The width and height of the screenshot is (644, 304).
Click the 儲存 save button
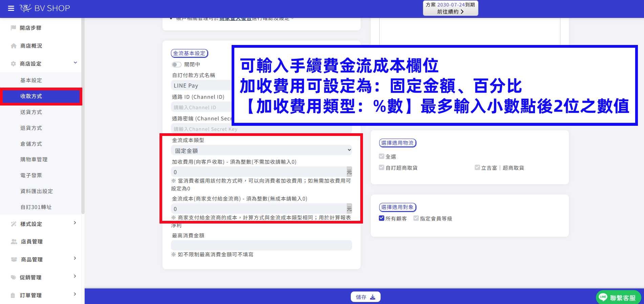pyautogui.click(x=366, y=297)
